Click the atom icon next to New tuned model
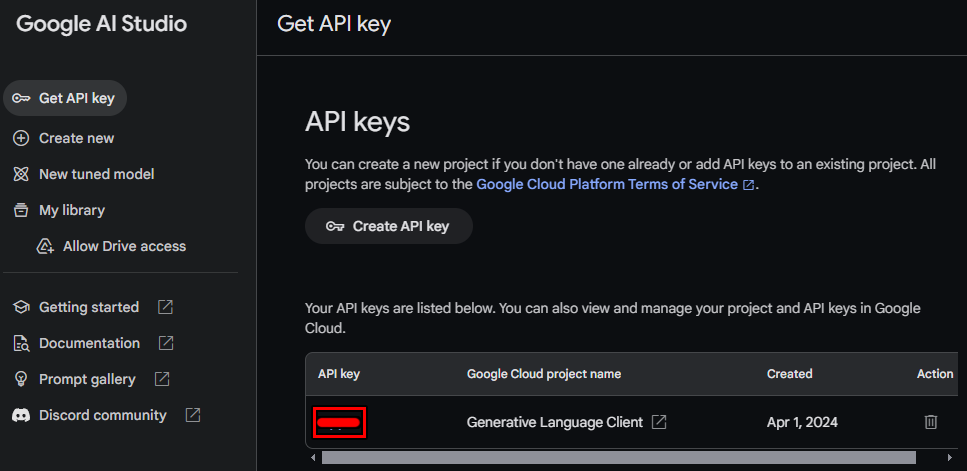This screenshot has height=471, width=967. tap(21, 174)
